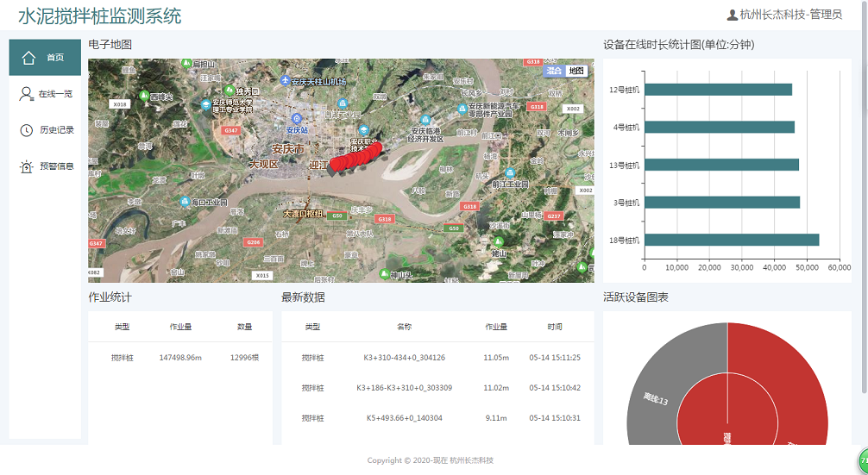Click the 安庆天柱山机场 airport icon on the map
868x475 pixels.
point(286,81)
